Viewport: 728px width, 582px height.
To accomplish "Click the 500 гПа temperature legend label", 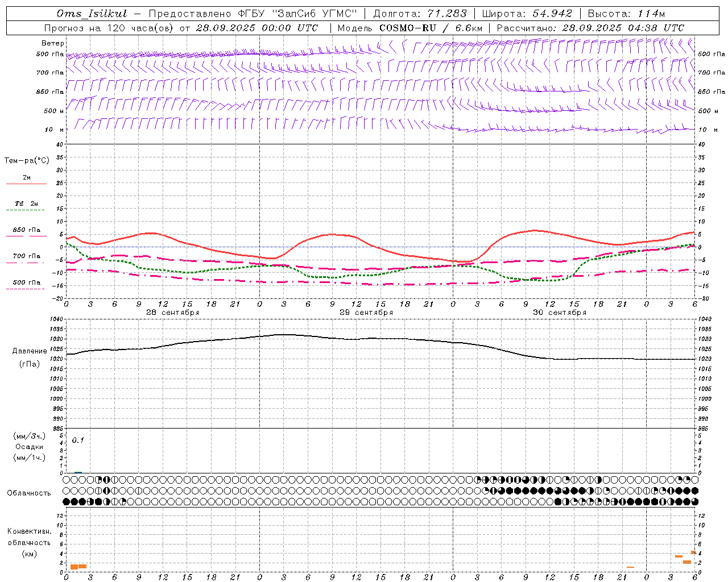I will [x=27, y=282].
